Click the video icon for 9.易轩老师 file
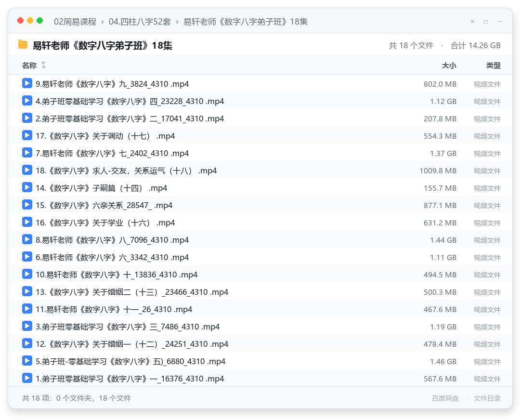This screenshot has height=420, width=520. (x=27, y=83)
